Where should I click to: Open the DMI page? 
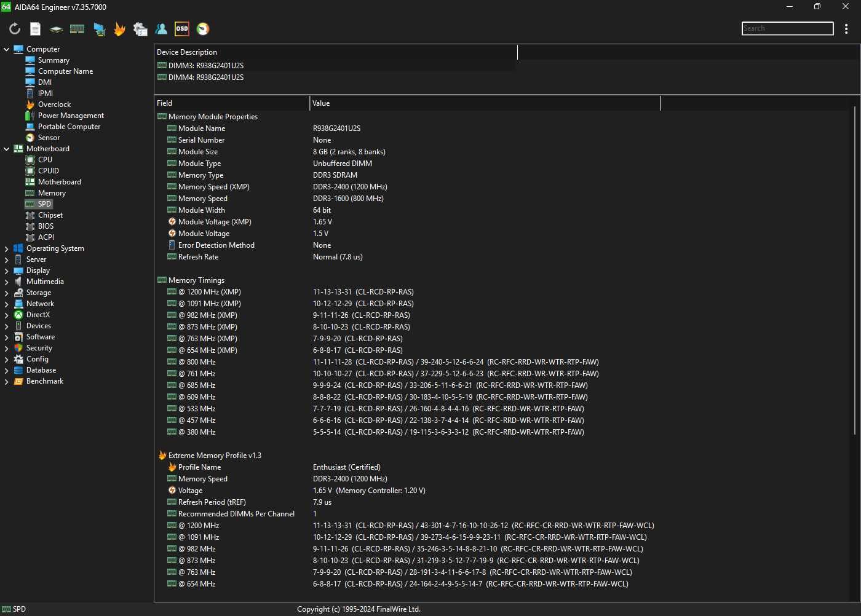click(44, 82)
